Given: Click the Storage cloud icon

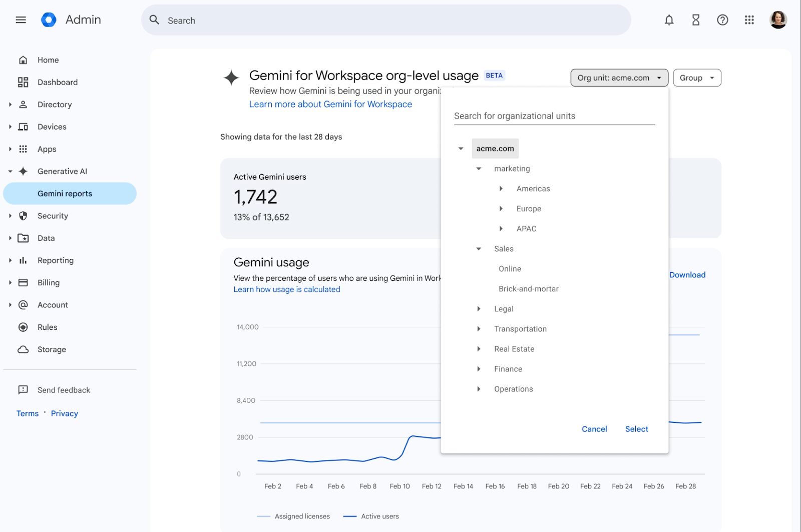Looking at the screenshot, I should coord(23,349).
